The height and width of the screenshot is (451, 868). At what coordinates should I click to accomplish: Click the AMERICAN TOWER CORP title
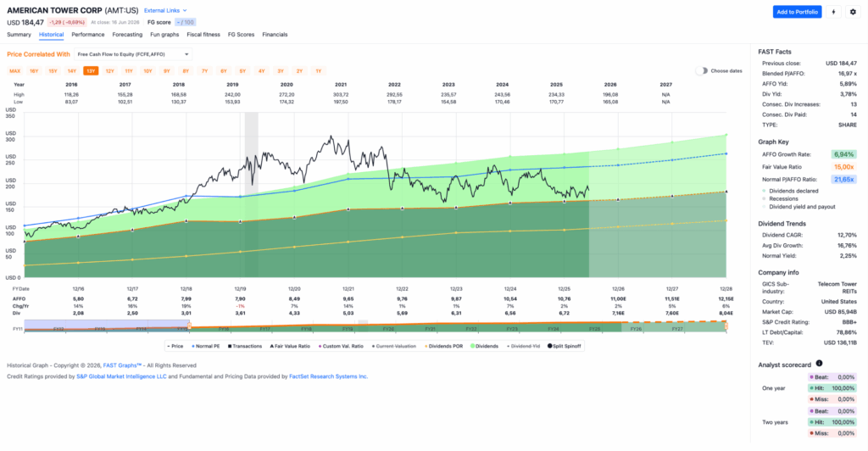[54, 10]
